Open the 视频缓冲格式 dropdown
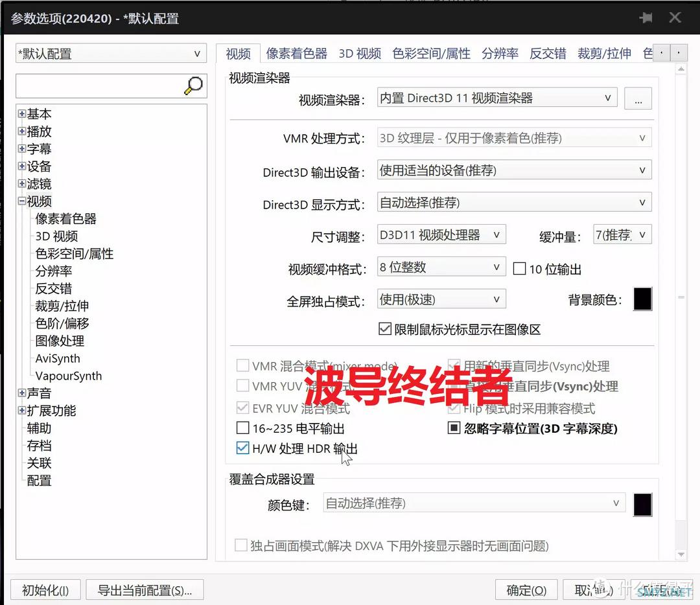The height and width of the screenshot is (605, 700). (441, 267)
